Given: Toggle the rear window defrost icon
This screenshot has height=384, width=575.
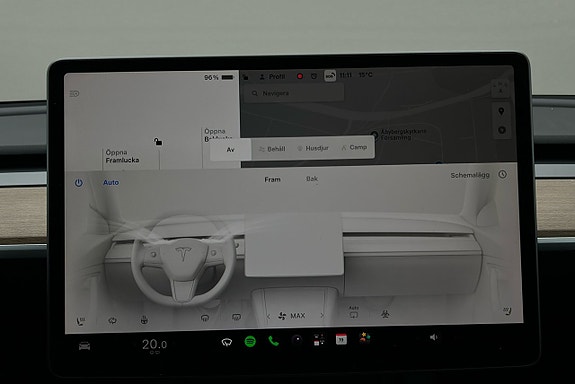Looking at the screenshot, I should [x=237, y=317].
